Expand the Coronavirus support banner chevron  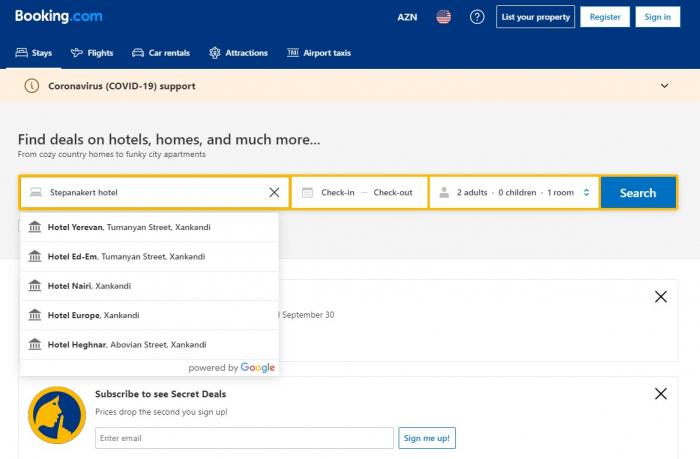click(x=664, y=86)
